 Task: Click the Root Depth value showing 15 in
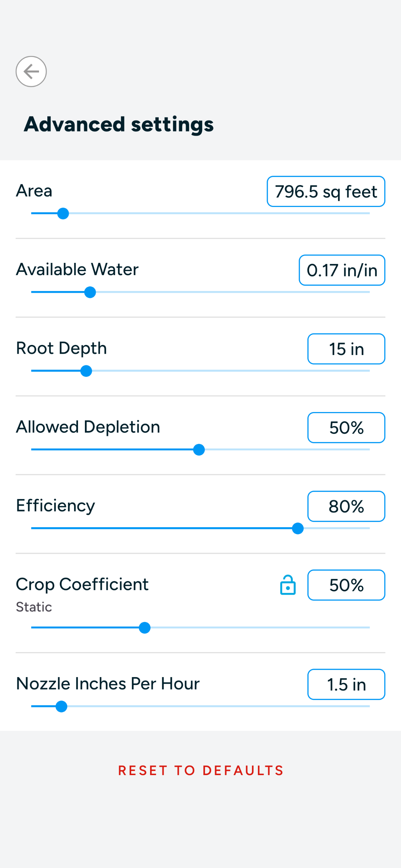pos(346,349)
